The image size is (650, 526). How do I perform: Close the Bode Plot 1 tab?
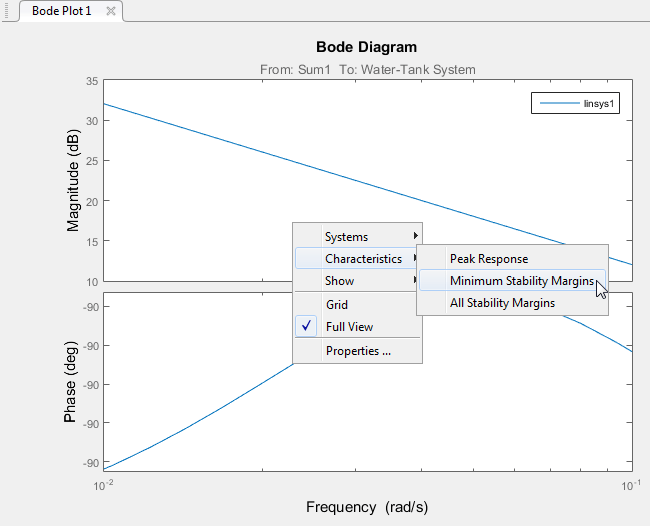pyautogui.click(x=111, y=11)
